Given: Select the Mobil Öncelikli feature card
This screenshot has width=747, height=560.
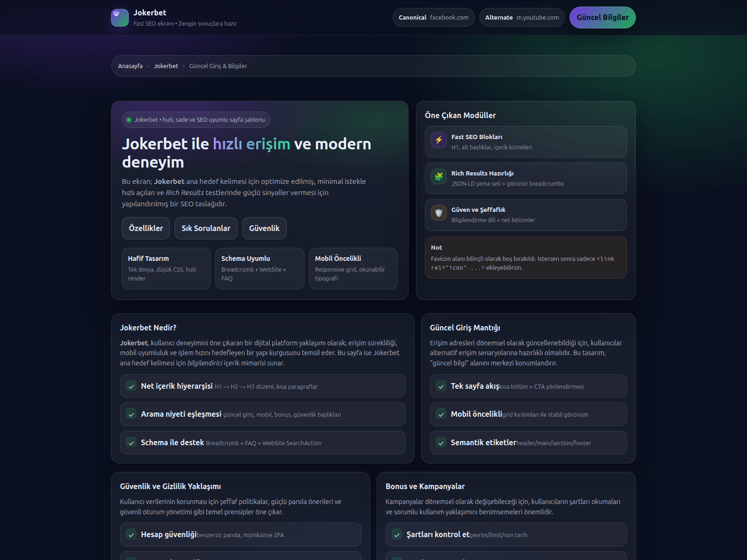Looking at the screenshot, I should (353, 268).
